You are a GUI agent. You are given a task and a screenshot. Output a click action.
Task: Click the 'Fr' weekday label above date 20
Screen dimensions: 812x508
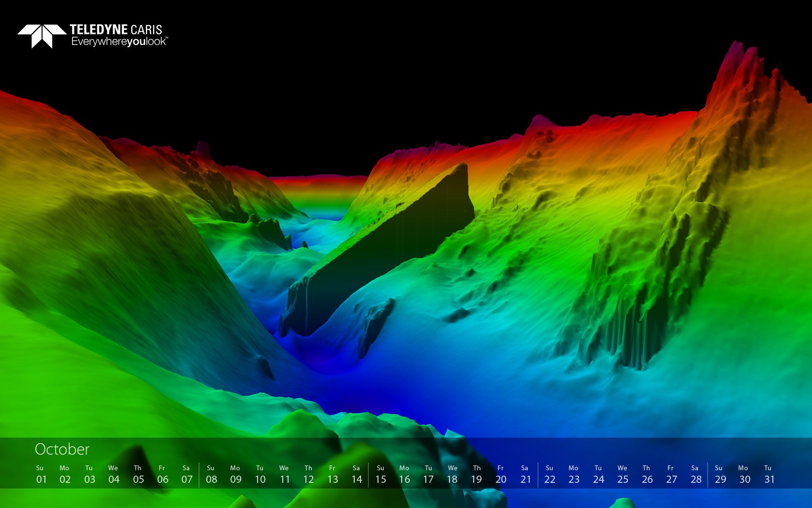(500, 468)
